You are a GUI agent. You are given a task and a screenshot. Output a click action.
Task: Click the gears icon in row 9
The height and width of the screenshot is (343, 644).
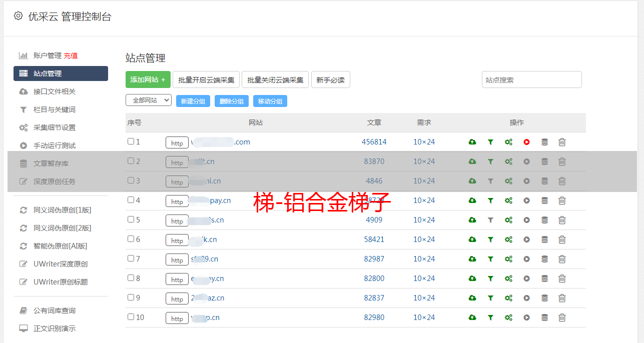click(508, 298)
